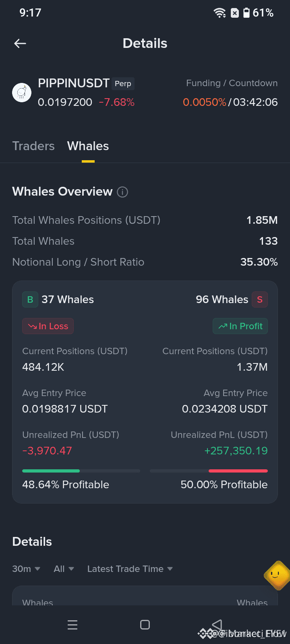Select the Whales tab
290x644 pixels.
pyautogui.click(x=88, y=146)
